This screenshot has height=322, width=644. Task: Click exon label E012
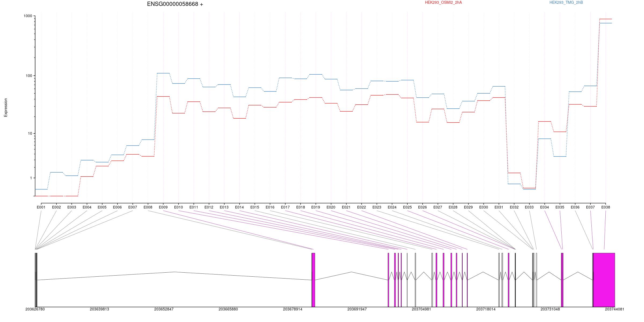point(209,207)
